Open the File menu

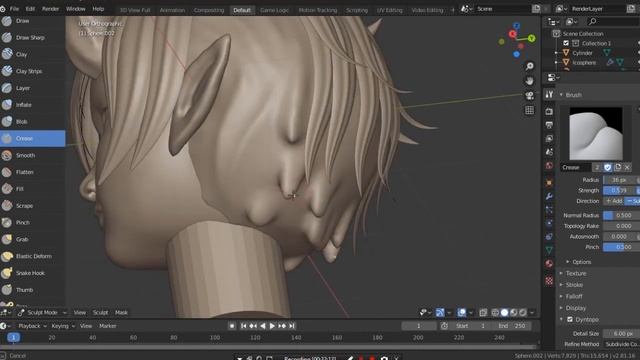(14, 9)
